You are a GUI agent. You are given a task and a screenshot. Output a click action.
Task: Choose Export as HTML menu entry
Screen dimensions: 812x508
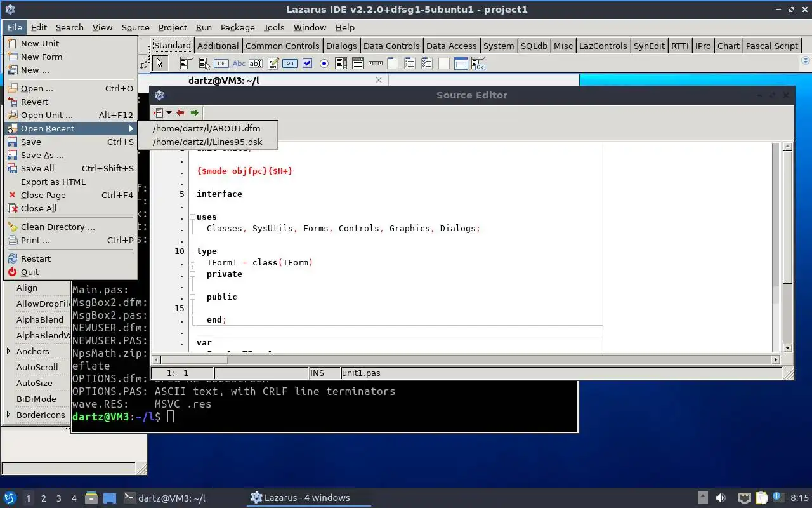coord(70,182)
